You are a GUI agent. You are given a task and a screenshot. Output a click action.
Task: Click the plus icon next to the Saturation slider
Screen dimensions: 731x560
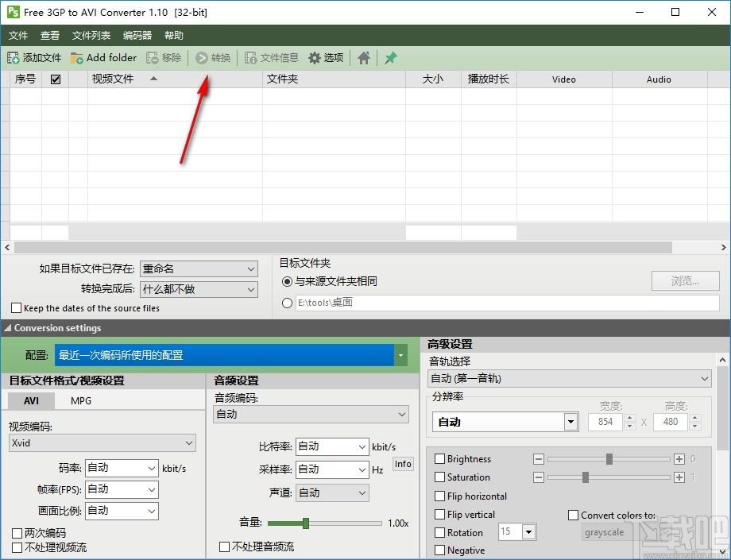679,477
